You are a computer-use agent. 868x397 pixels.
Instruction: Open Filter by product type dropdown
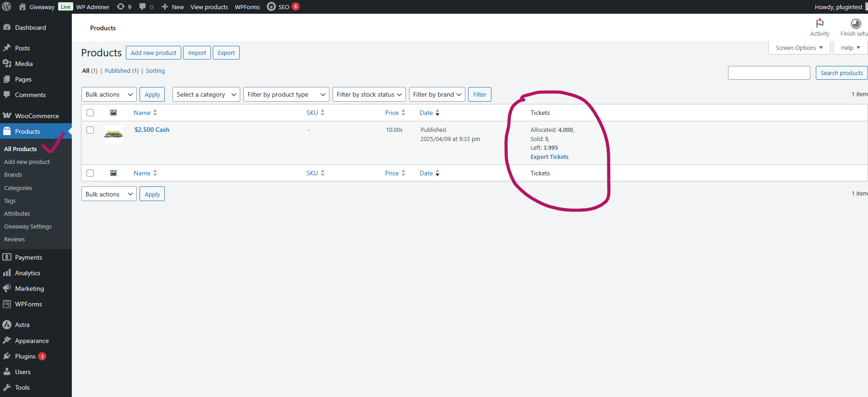click(x=286, y=94)
